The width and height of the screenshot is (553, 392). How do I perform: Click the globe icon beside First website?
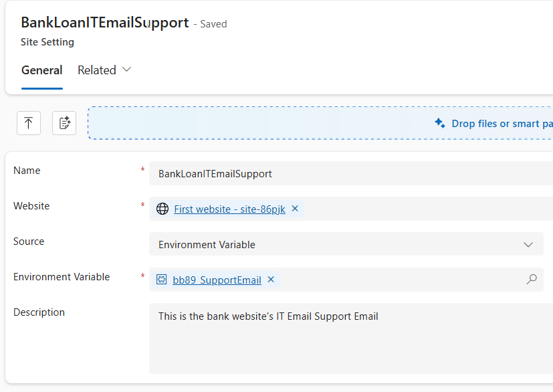(x=162, y=209)
